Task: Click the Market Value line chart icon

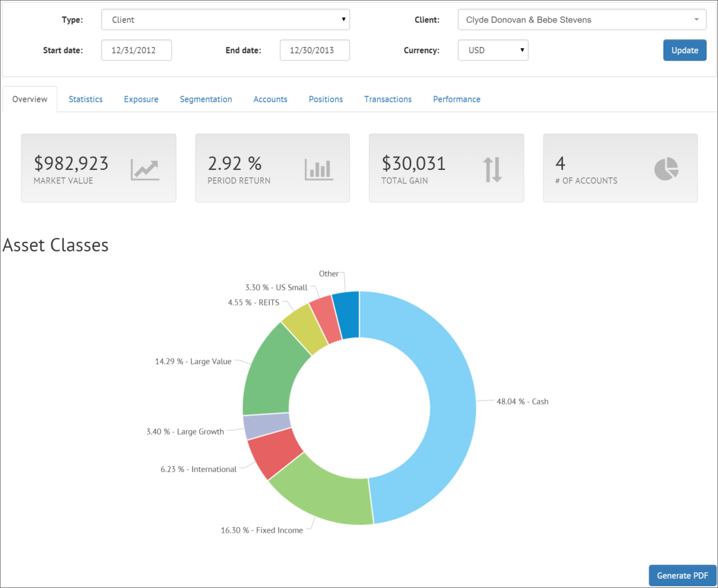Action: tap(145, 170)
